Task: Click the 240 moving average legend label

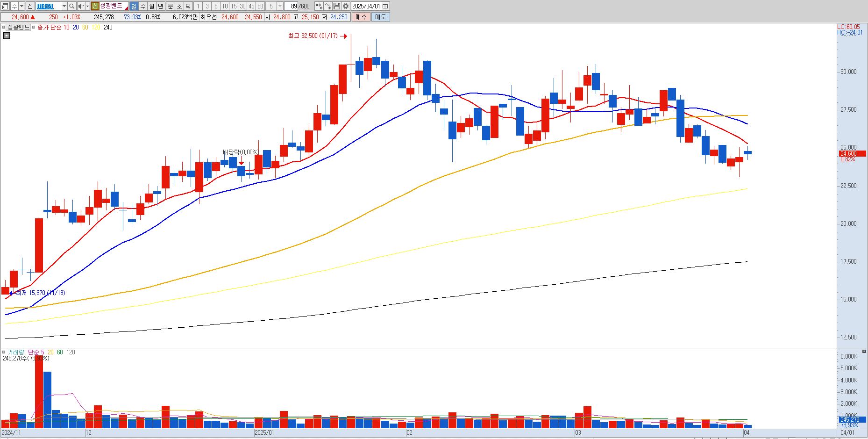Action: 108,27
